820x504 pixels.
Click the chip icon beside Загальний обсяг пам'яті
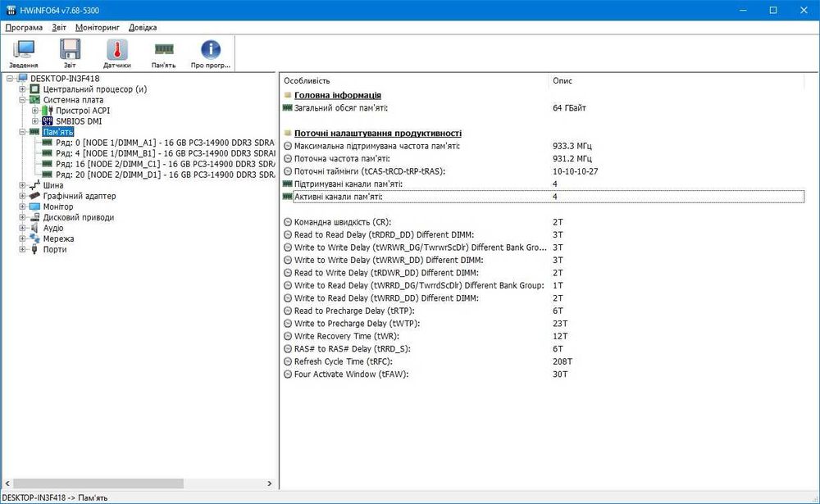288,108
